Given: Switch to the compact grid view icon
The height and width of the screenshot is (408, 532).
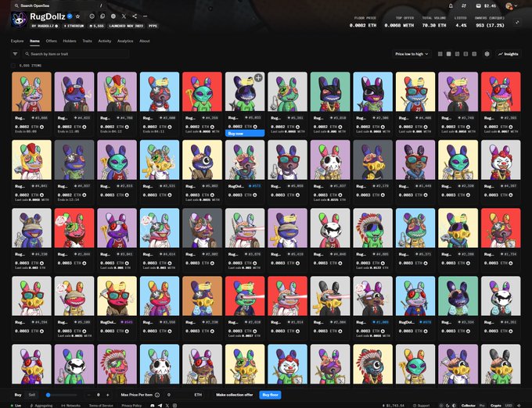Looking at the screenshot, I should 457,54.
